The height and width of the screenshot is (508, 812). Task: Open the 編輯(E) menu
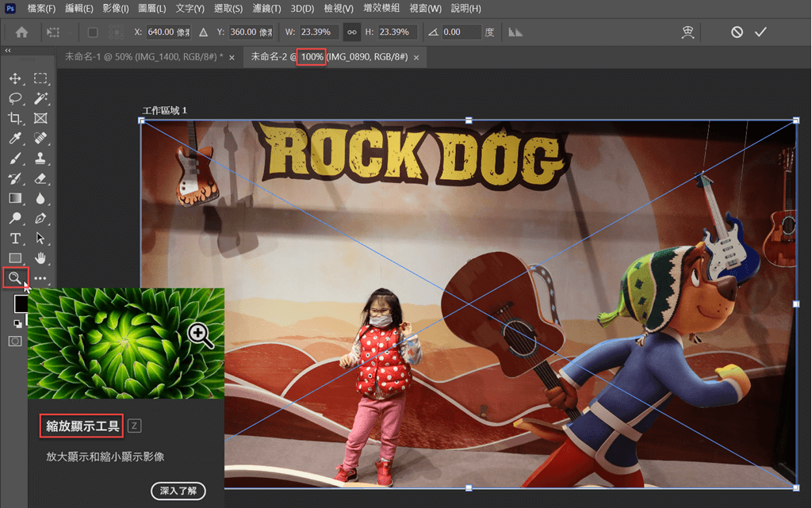click(79, 8)
